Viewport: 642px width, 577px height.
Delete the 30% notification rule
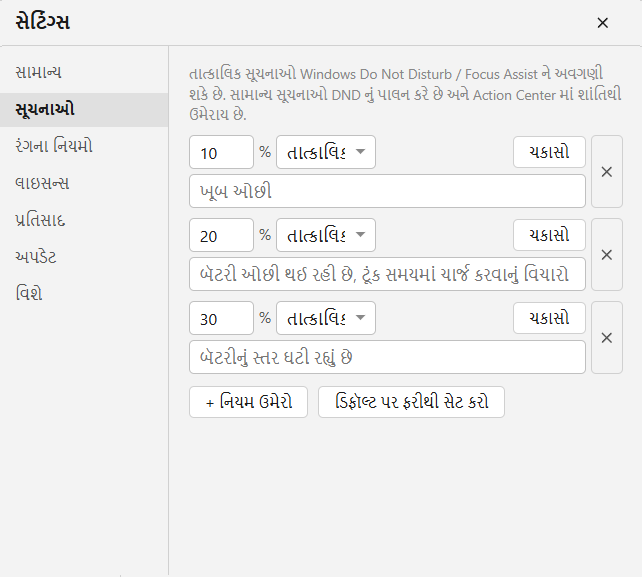coord(607,338)
